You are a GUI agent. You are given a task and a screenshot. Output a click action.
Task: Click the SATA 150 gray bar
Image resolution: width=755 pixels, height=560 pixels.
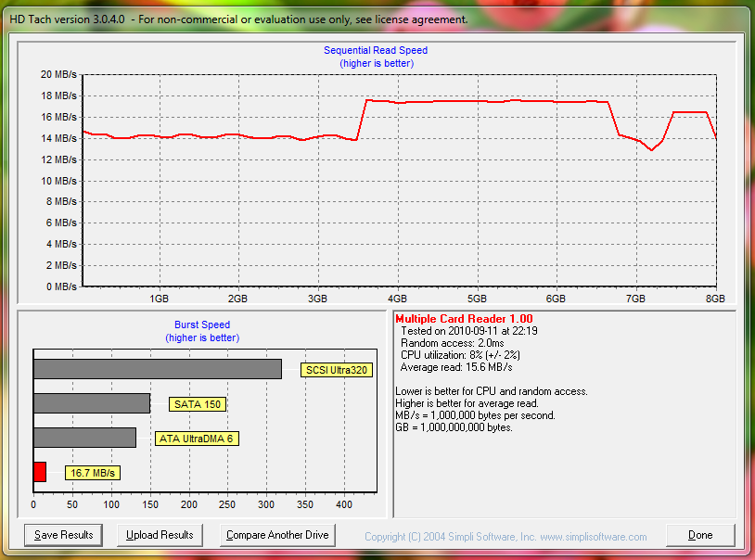pyautogui.click(x=92, y=403)
